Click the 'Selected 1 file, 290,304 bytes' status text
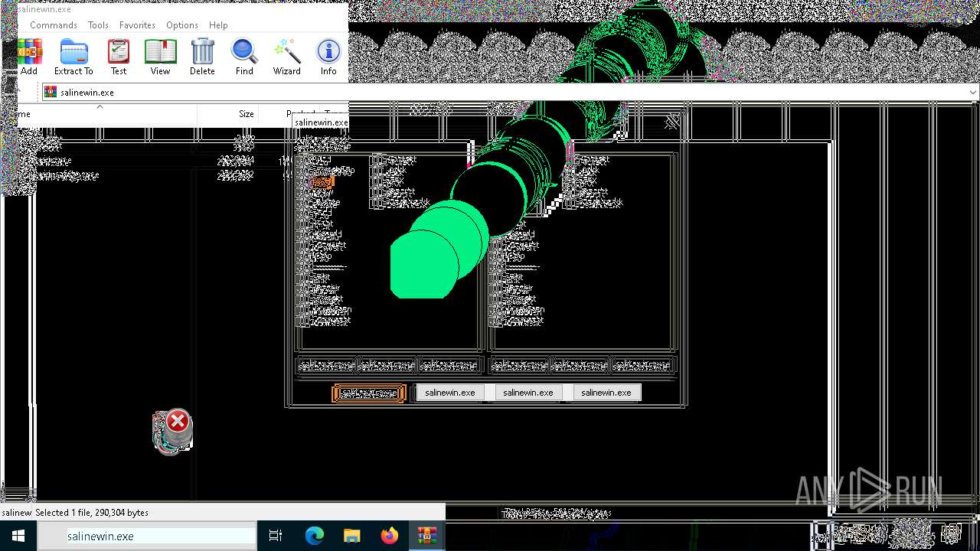980x551 pixels. pos(92,513)
